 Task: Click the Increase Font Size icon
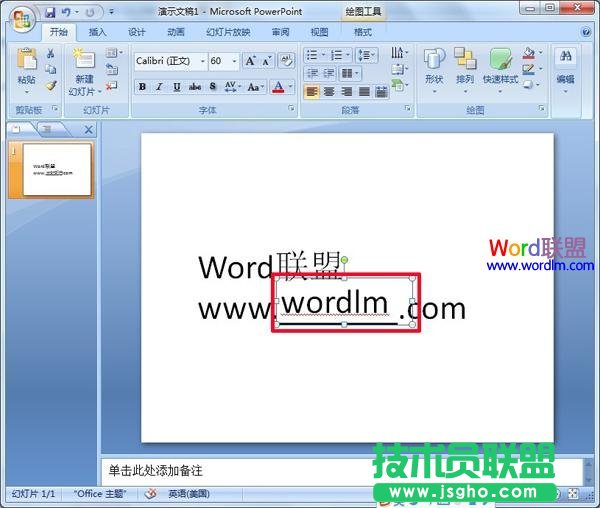click(x=250, y=61)
